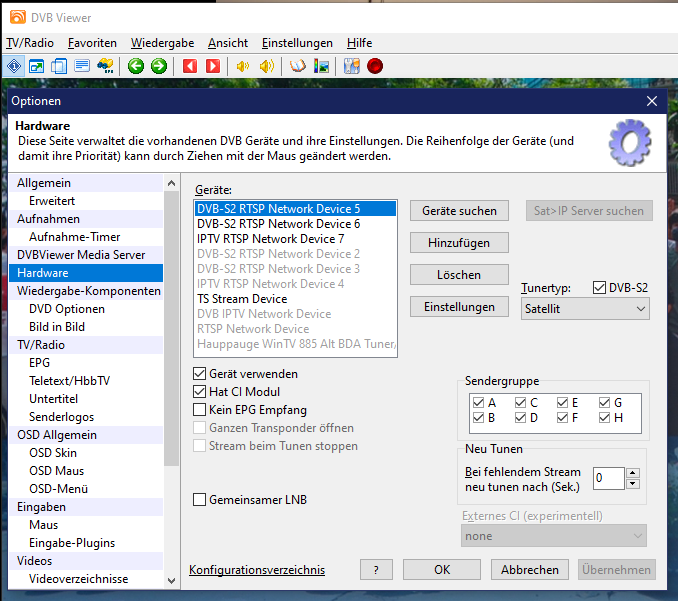Image resolution: width=678 pixels, height=601 pixels.
Task: Click category list scrollbar up arrow
Action: pyautogui.click(x=171, y=183)
